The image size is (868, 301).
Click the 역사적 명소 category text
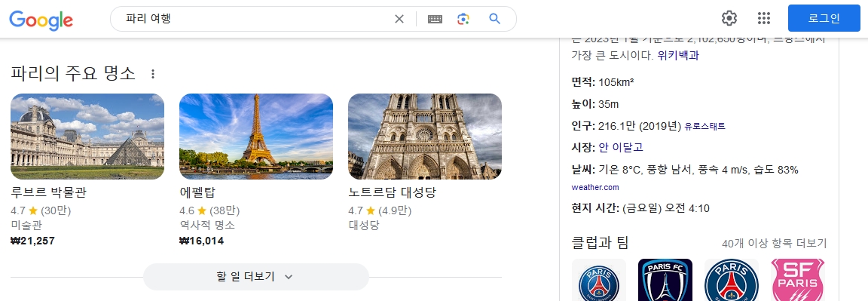(207, 226)
